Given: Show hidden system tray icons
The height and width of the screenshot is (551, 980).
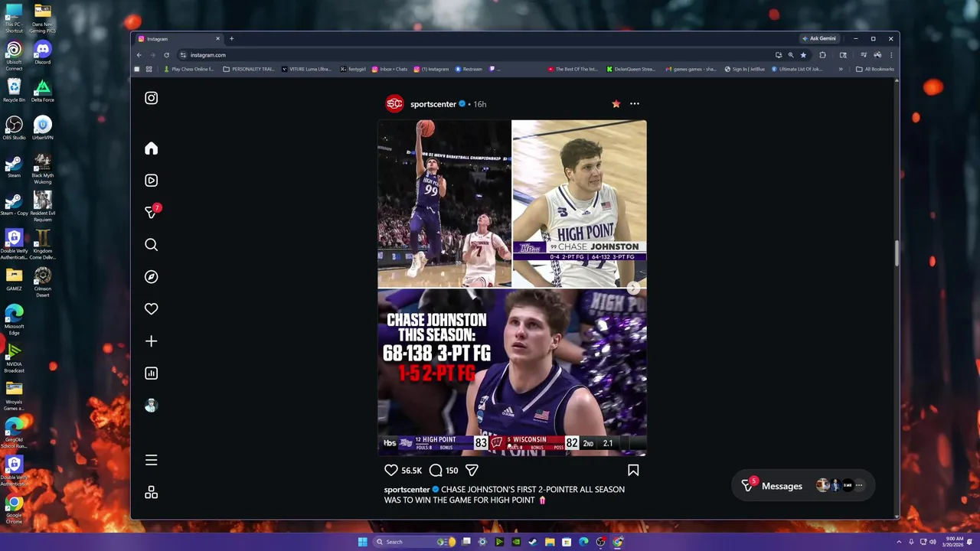Looking at the screenshot, I should click(900, 542).
